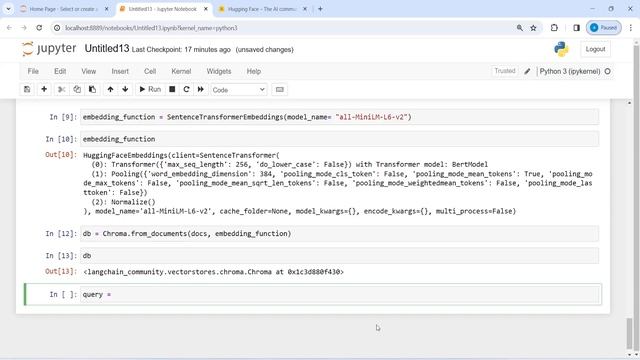Click the page vertical scrollbar thumb
640x360 pixels.
point(629,332)
